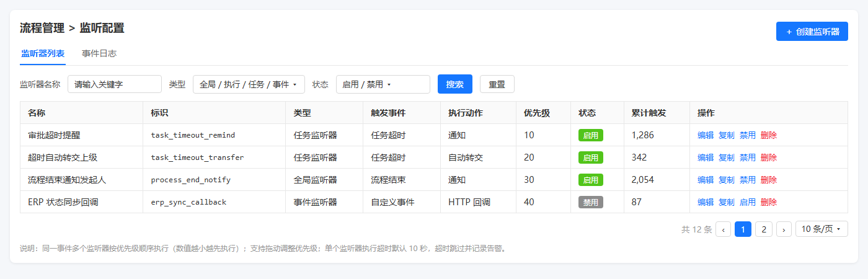Click the 2,054 trigger count

642,180
